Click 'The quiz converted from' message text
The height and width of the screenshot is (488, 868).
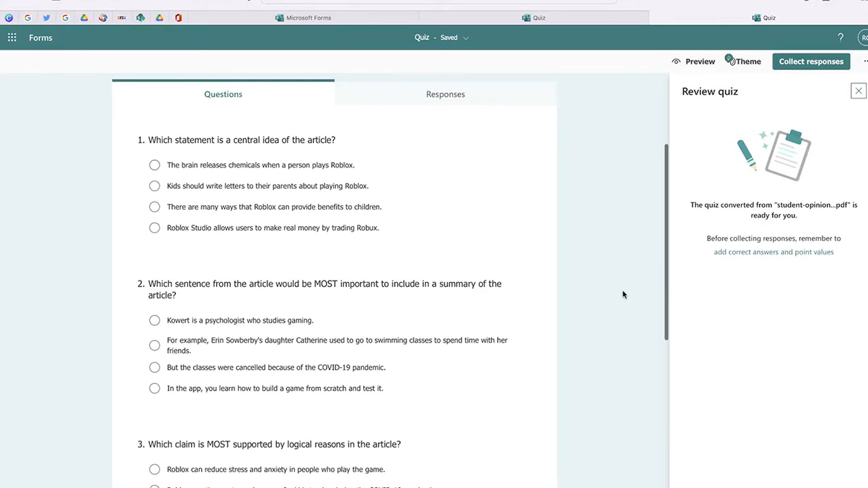point(774,210)
